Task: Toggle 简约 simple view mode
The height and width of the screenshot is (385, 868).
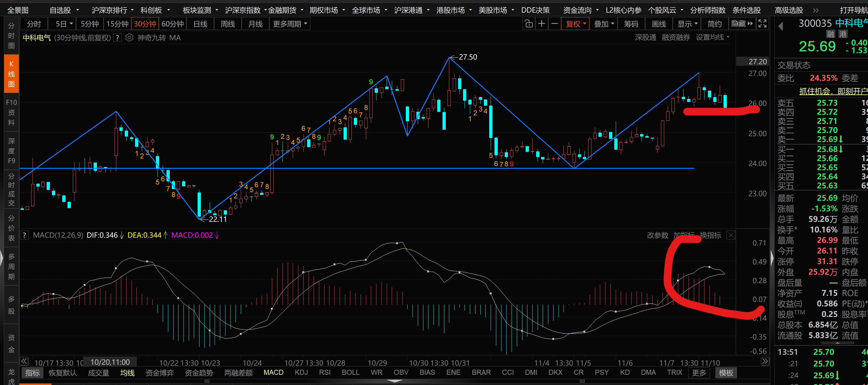Action: click(714, 24)
